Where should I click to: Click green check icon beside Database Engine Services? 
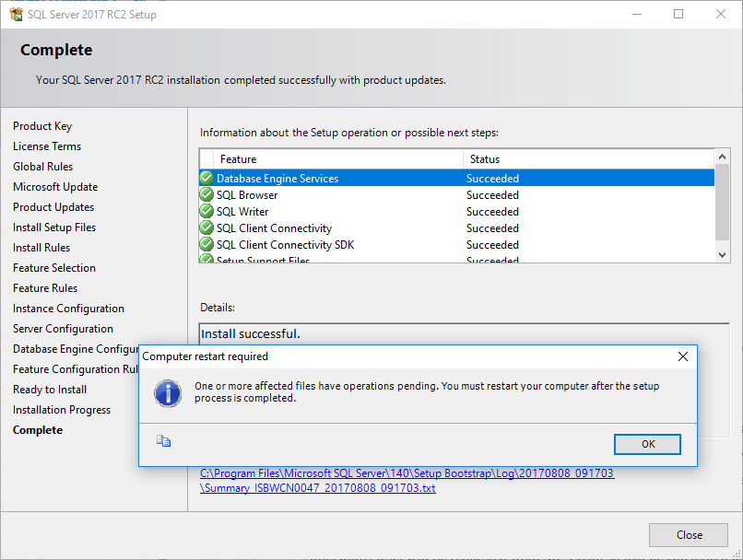click(206, 178)
